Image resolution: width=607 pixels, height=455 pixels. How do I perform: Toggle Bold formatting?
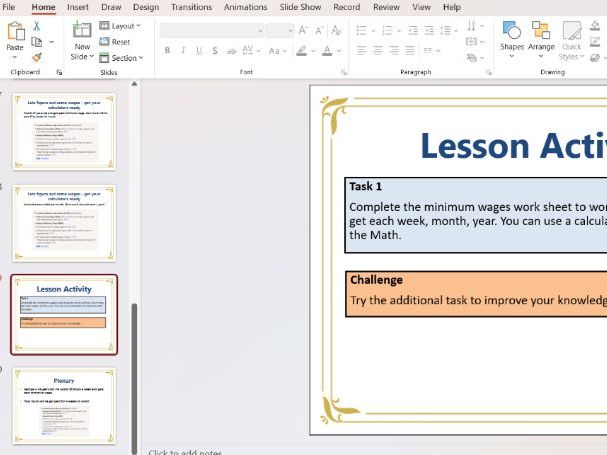(167, 50)
